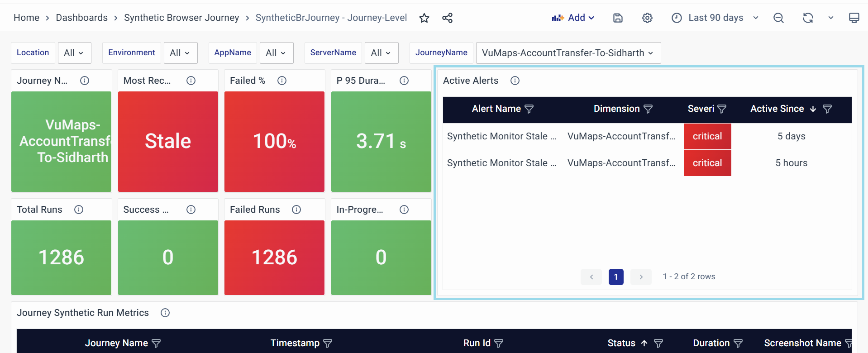This screenshot has height=353, width=868.
Task: Open the Add panel menu
Action: (x=572, y=18)
